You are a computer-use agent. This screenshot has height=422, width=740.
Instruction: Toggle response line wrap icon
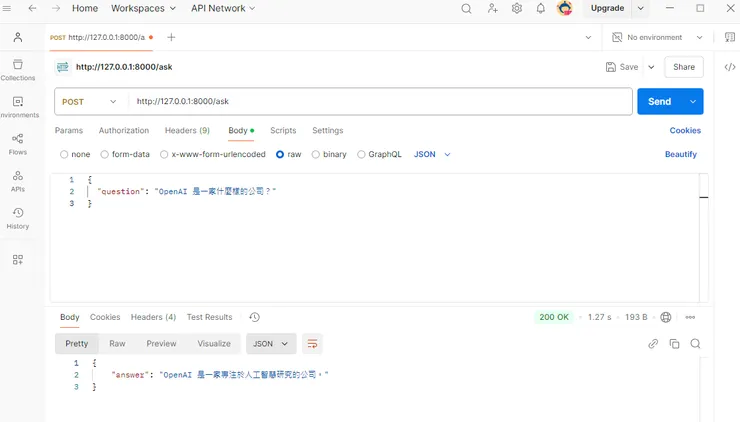click(x=312, y=344)
